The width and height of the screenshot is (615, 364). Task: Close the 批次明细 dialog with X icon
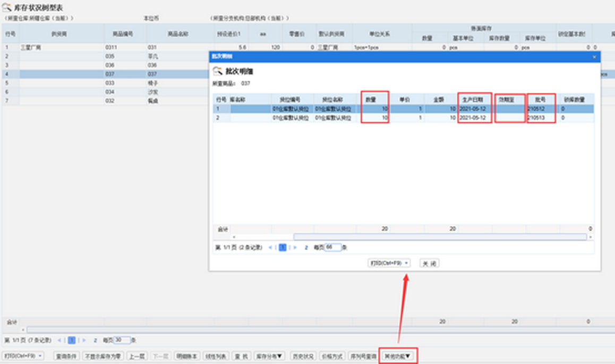pyautogui.click(x=594, y=56)
